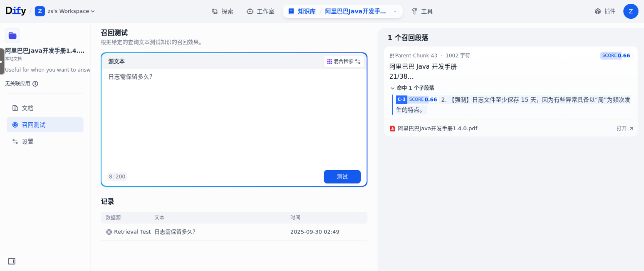Click 文档 document icon in sidebar
This screenshot has width=644, height=271.
15,108
